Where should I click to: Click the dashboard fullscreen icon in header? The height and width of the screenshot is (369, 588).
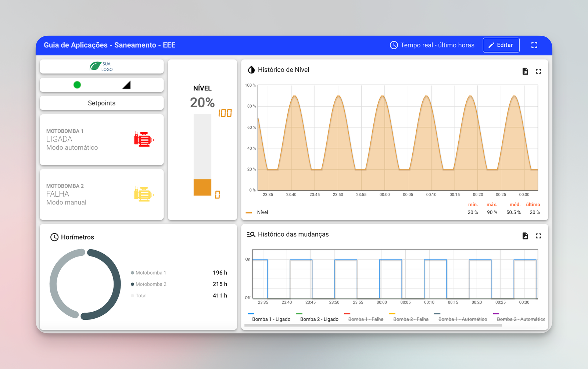click(x=534, y=45)
